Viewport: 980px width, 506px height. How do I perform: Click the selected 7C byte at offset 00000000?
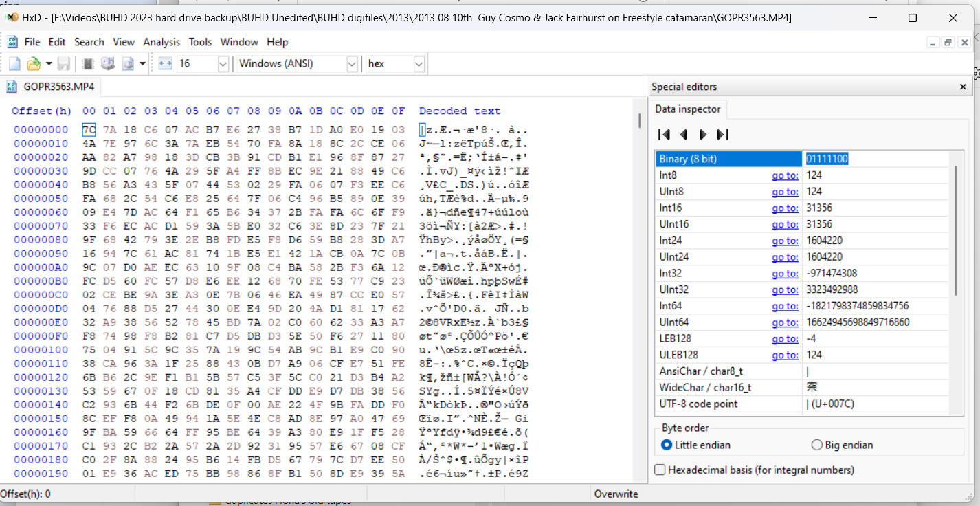click(x=89, y=130)
